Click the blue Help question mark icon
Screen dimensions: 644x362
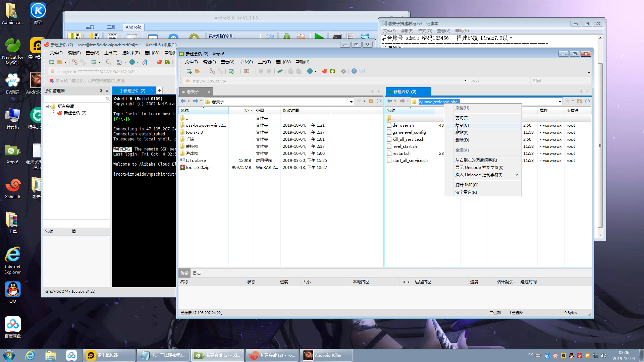[354, 71]
